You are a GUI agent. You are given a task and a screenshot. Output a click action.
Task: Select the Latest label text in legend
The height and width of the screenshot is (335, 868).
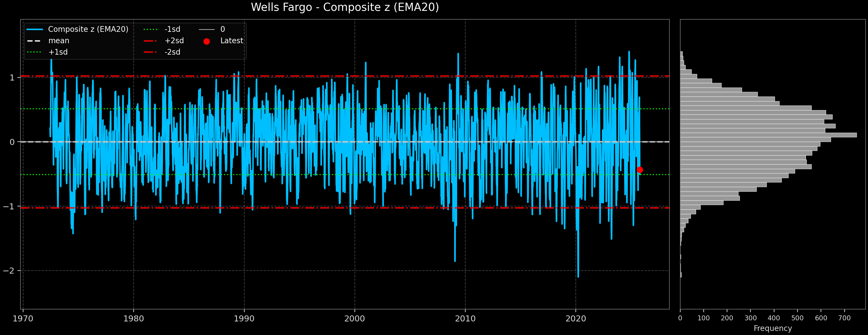[x=232, y=41]
